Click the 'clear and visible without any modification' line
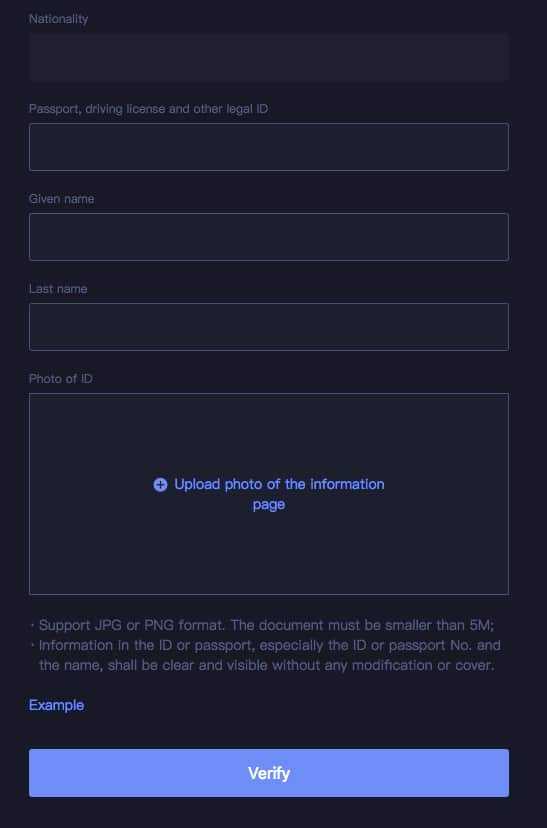Image resolution: width=547 pixels, height=828 pixels. [267, 665]
